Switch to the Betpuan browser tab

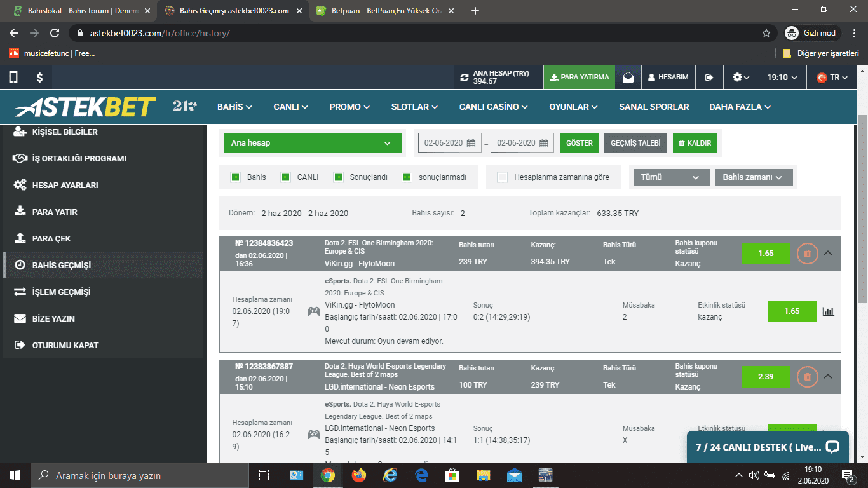point(384,11)
